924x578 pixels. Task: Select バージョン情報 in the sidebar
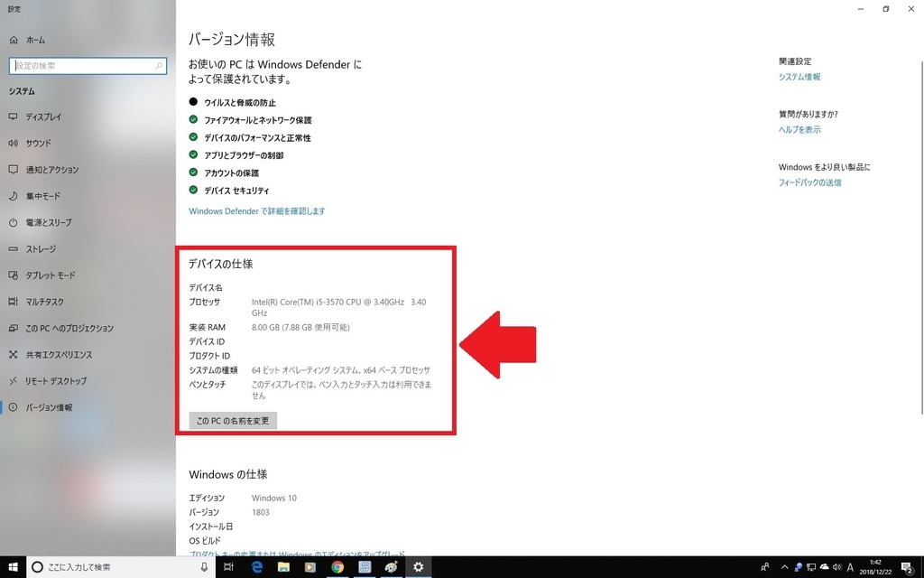49,407
